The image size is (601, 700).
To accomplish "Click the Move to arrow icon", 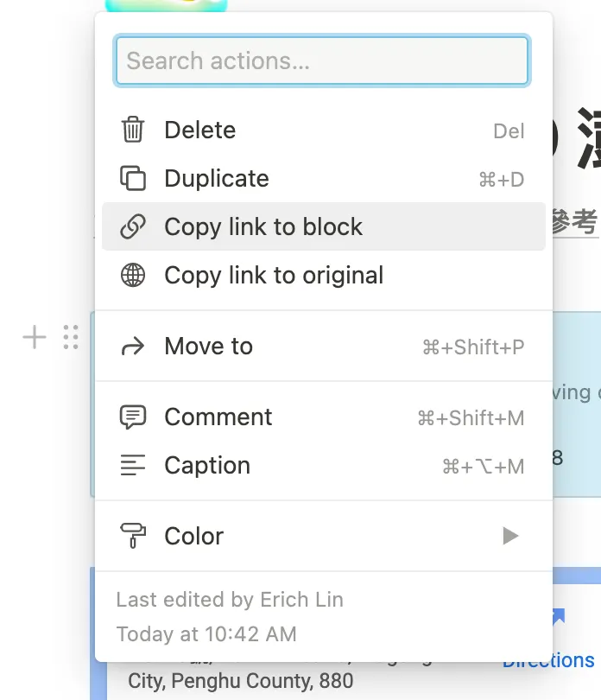I will point(132,347).
